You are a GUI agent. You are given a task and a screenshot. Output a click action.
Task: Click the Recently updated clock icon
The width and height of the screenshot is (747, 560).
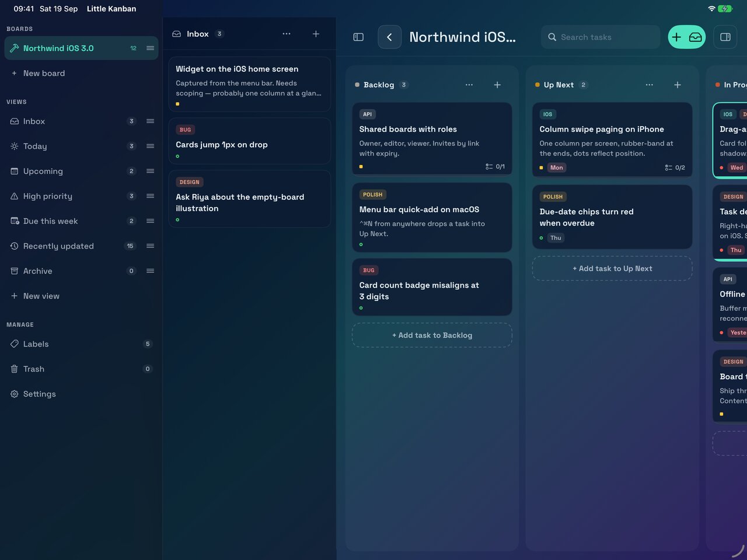[x=15, y=246]
